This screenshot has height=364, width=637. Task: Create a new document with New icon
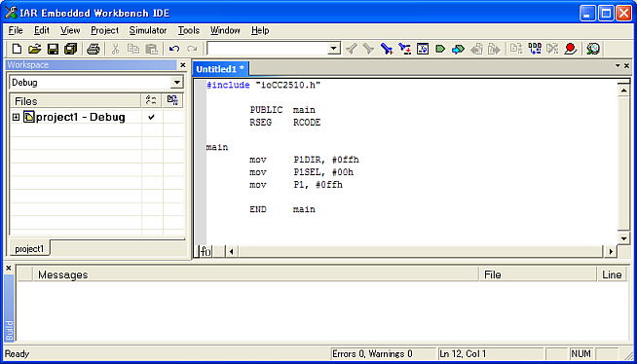pos(17,49)
